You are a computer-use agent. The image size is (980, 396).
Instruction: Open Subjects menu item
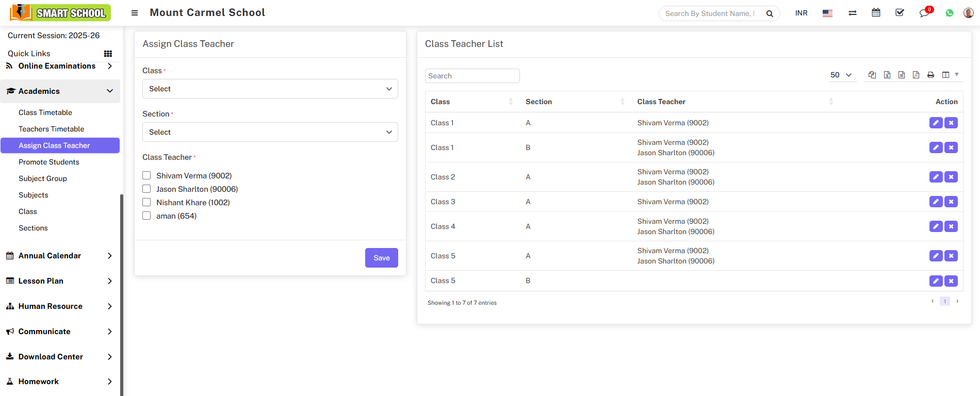pos(34,195)
